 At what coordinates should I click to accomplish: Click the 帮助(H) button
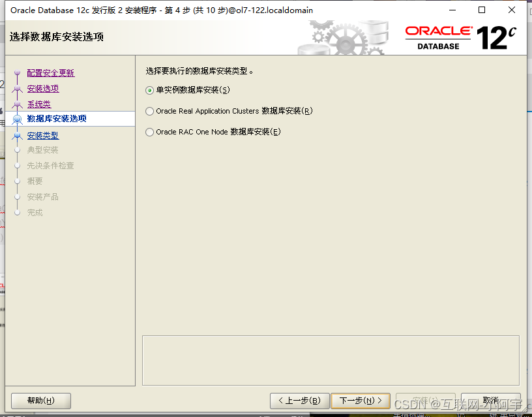pos(41,401)
